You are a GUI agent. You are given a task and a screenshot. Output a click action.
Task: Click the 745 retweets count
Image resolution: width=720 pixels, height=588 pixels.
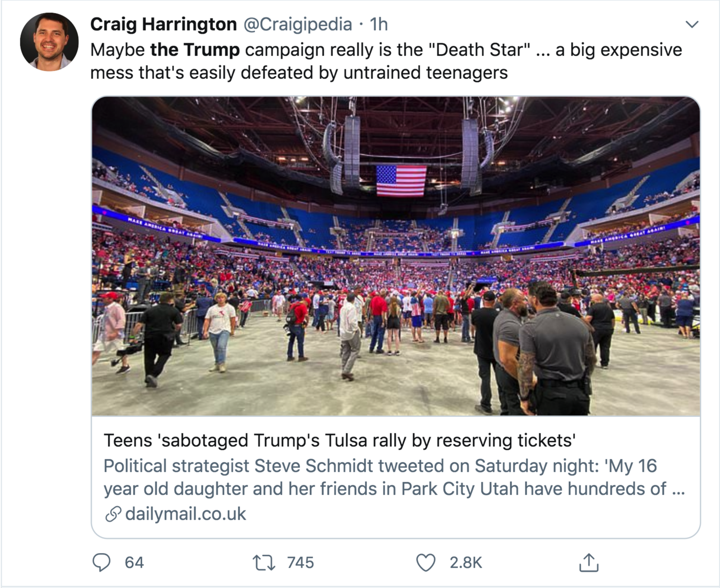point(300,563)
